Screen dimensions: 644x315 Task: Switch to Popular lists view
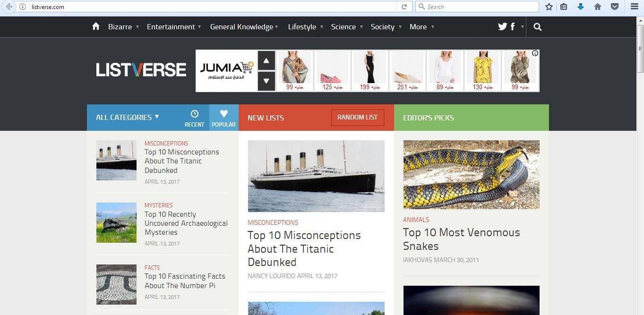pos(223,118)
